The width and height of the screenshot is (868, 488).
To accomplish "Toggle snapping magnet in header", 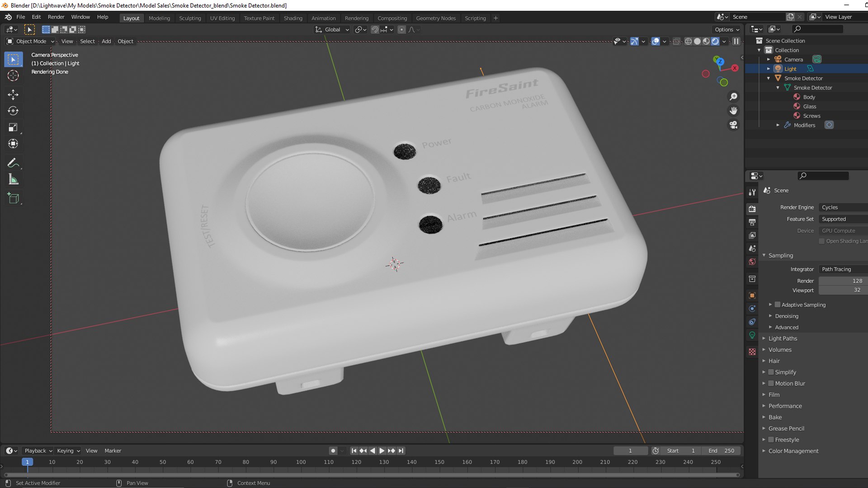I will pos(375,29).
